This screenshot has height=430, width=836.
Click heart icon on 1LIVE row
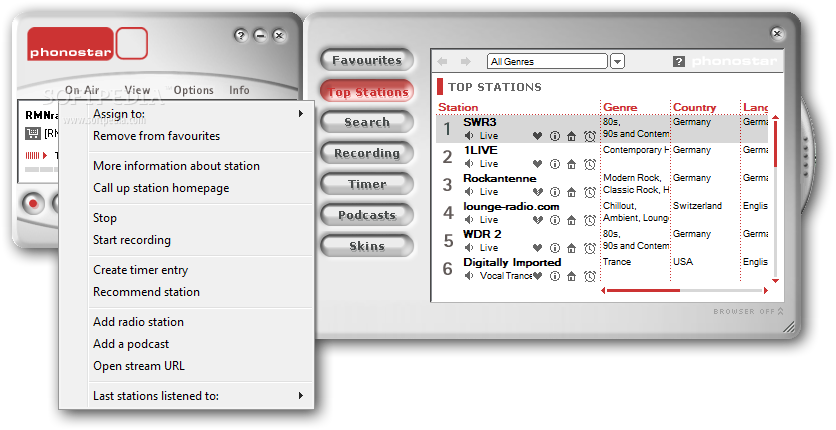[x=537, y=164]
